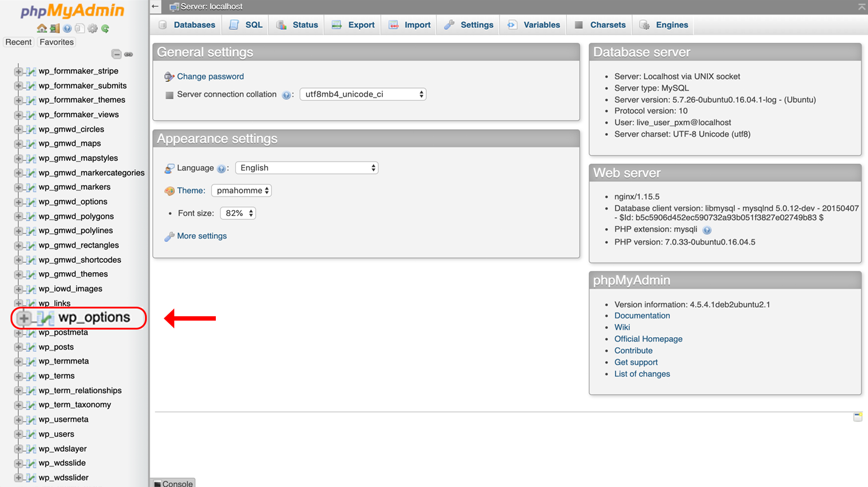The image size is (868, 487).
Task: Open the SQL tab
Action: tap(246, 25)
